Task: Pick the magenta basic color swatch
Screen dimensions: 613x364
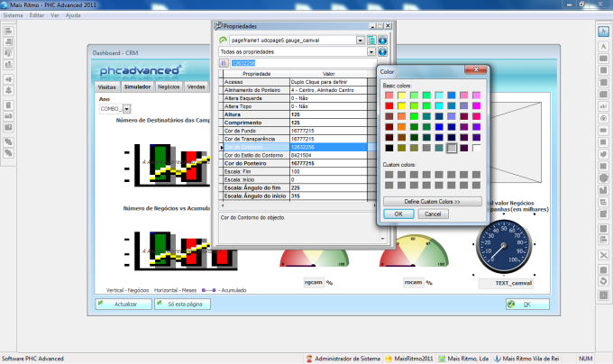Action: pyautogui.click(x=476, y=105)
